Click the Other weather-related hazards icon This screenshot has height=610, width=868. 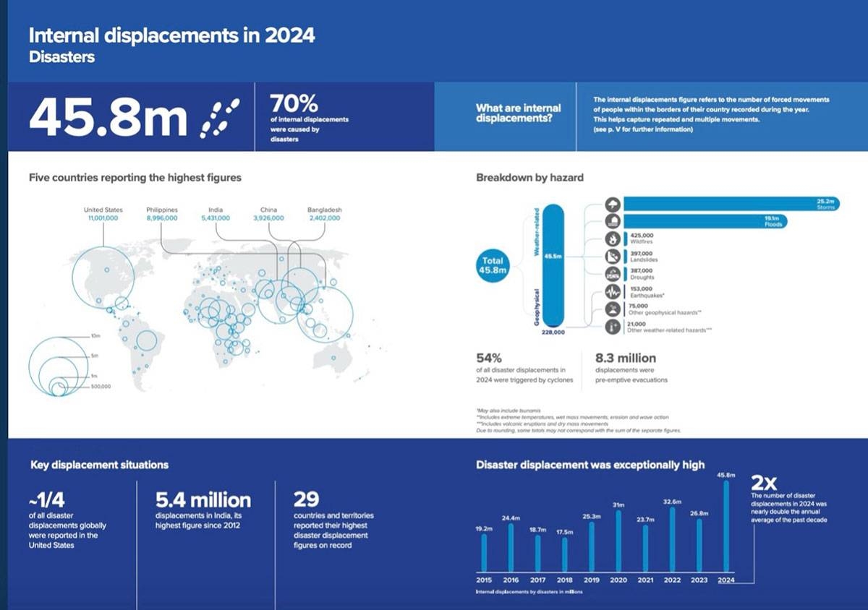(x=613, y=327)
